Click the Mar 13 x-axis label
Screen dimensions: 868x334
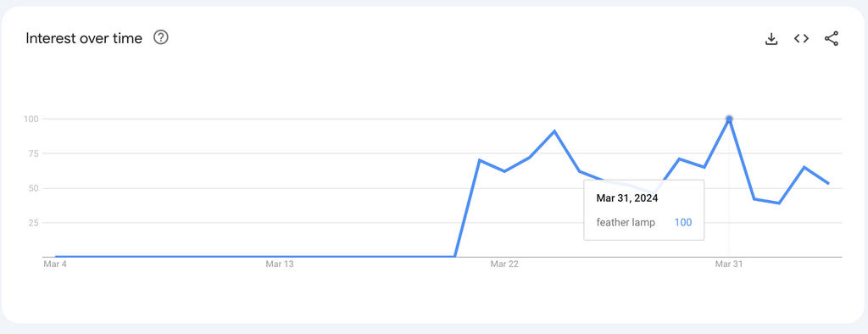[280, 264]
